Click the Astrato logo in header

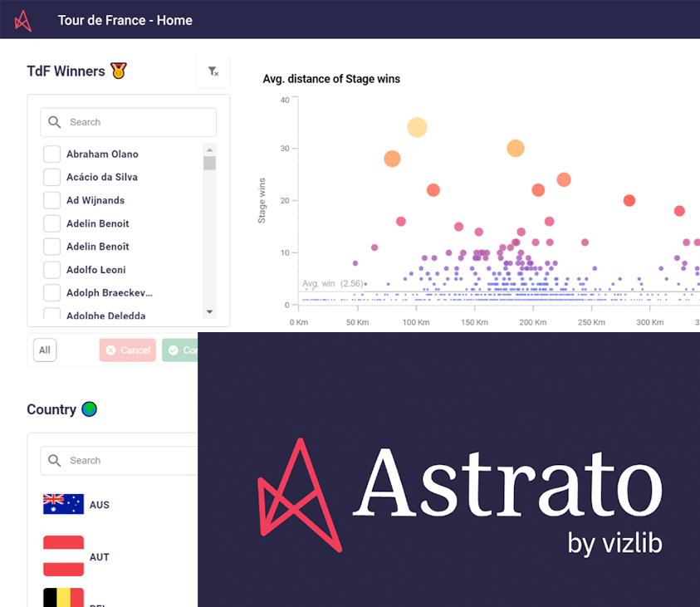[23, 20]
